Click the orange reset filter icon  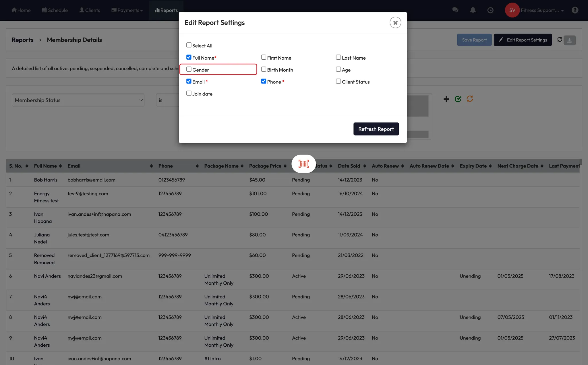click(470, 99)
